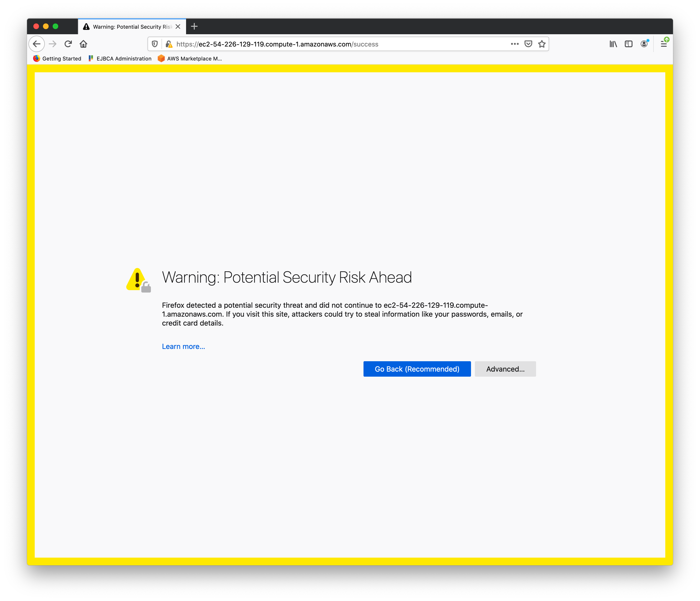
Task: Open the hamburger application menu
Action: pyautogui.click(x=664, y=44)
